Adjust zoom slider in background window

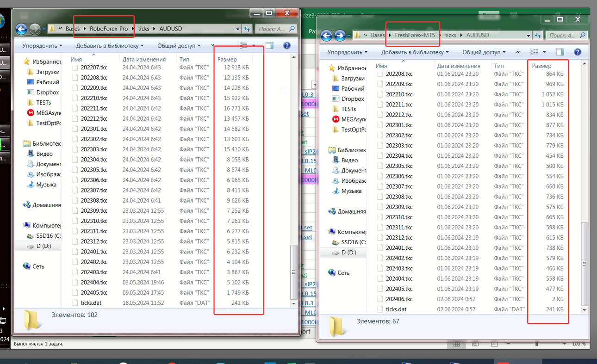tap(537, 344)
